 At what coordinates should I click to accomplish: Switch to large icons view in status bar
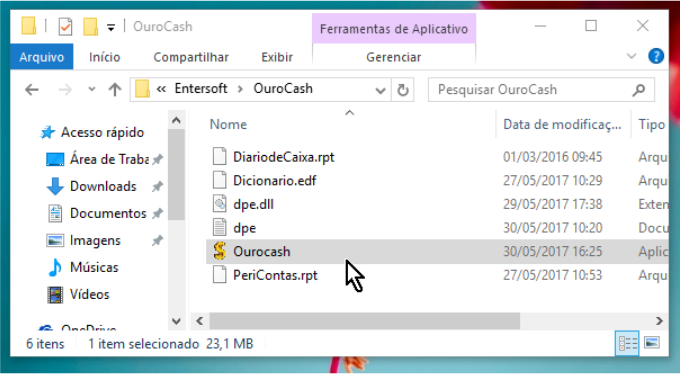point(652,343)
